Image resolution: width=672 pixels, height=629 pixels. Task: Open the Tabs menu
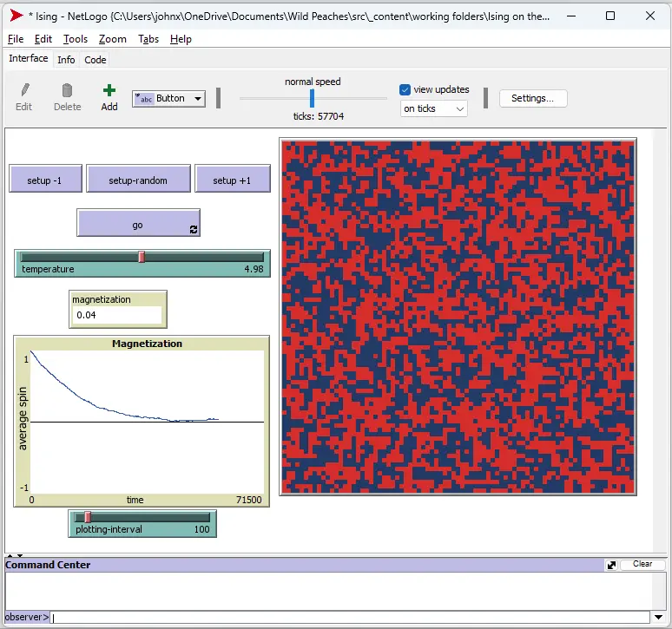click(x=148, y=39)
